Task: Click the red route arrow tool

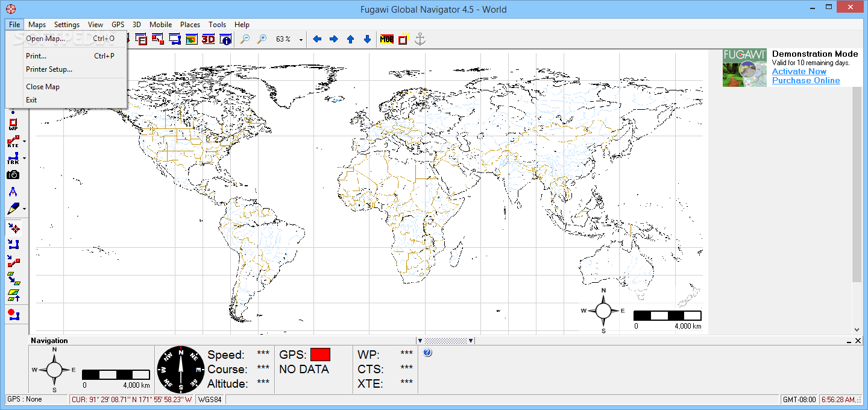Action: pyautogui.click(x=13, y=261)
